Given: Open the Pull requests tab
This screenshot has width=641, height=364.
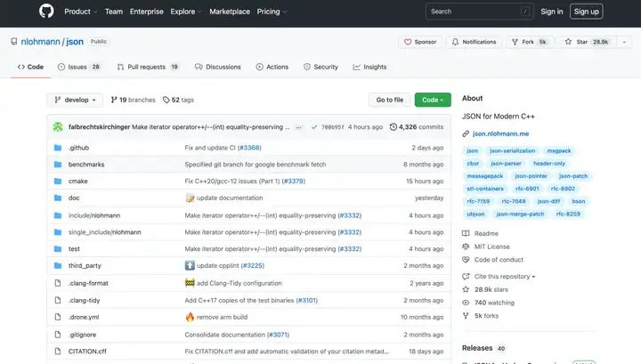Looking at the screenshot, I should click(x=148, y=67).
